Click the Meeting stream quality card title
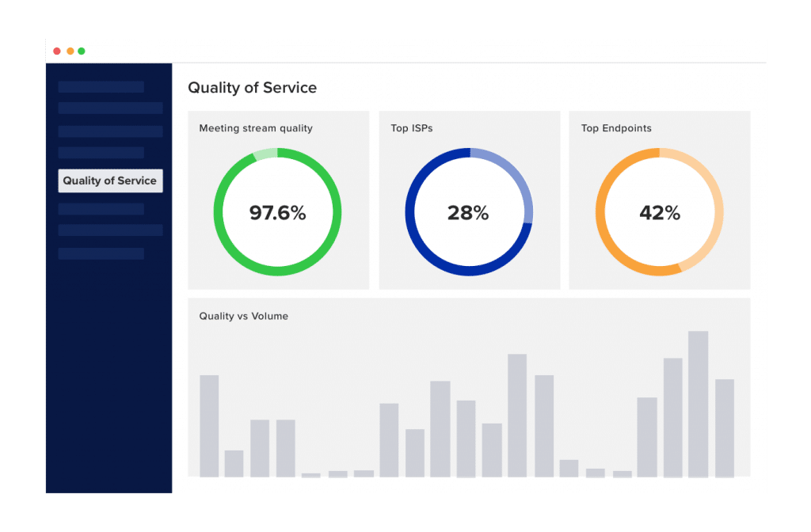The image size is (811, 532). pos(256,128)
